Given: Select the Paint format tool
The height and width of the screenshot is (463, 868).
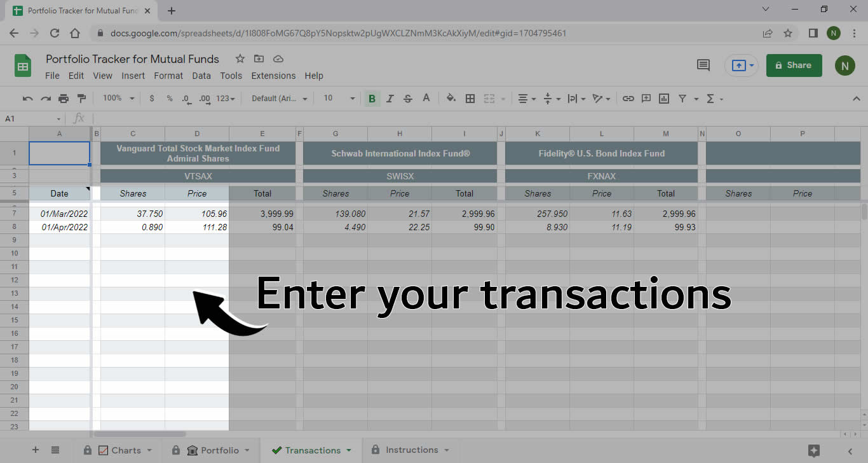Looking at the screenshot, I should 82,98.
